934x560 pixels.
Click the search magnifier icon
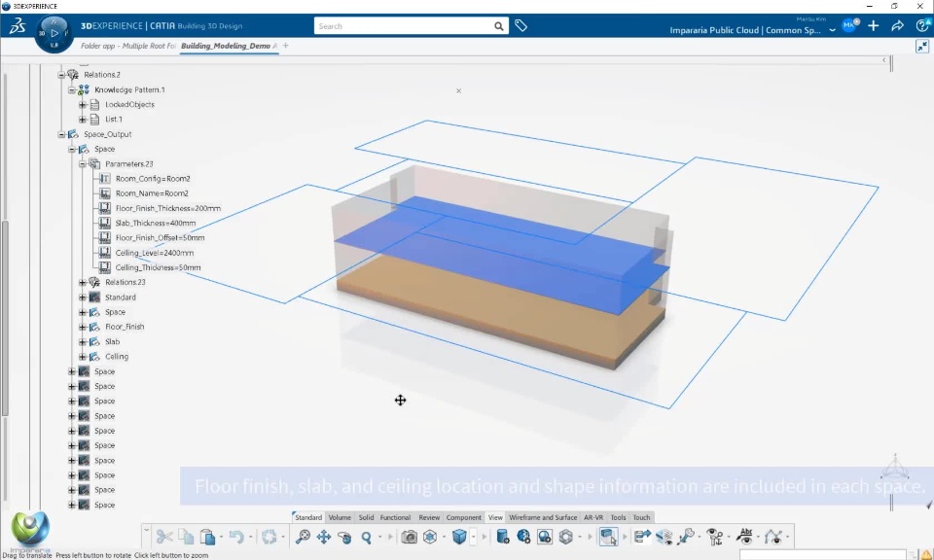[498, 26]
